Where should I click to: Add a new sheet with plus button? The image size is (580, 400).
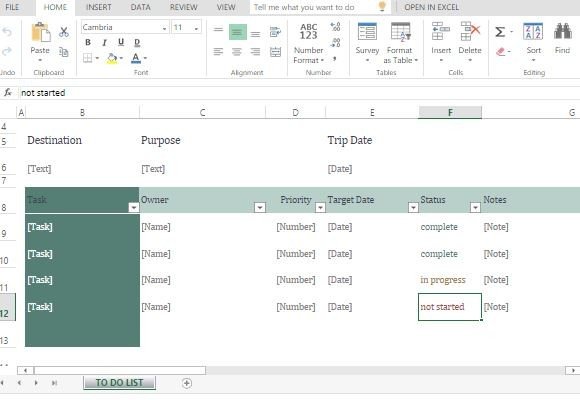click(187, 383)
